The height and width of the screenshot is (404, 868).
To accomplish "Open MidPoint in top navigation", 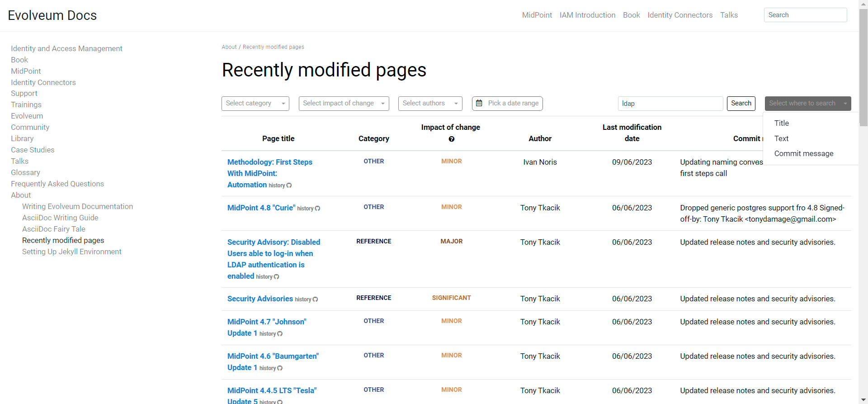I will [x=537, y=15].
